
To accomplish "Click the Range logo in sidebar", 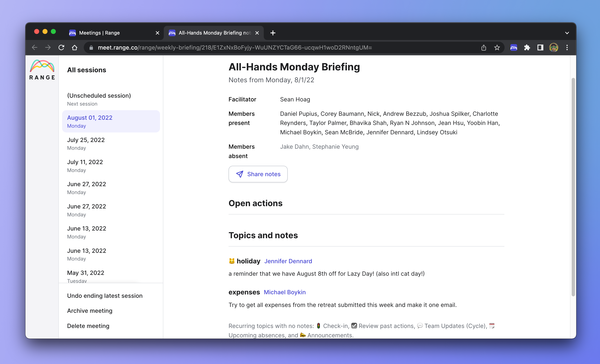I will pos(42,70).
